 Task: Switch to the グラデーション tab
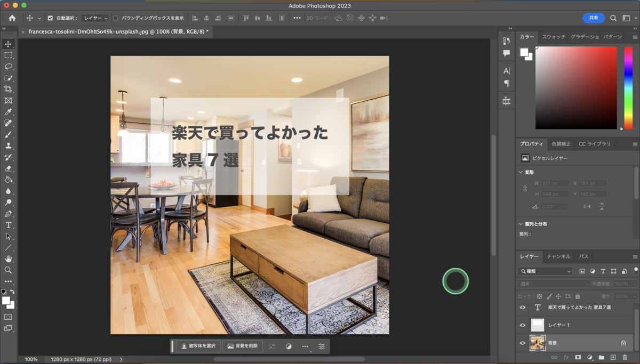coord(585,37)
